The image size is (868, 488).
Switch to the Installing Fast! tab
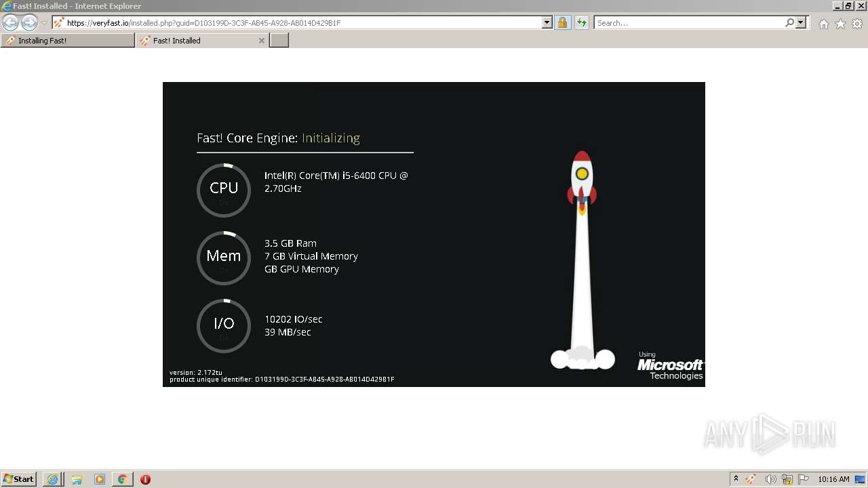coord(68,41)
